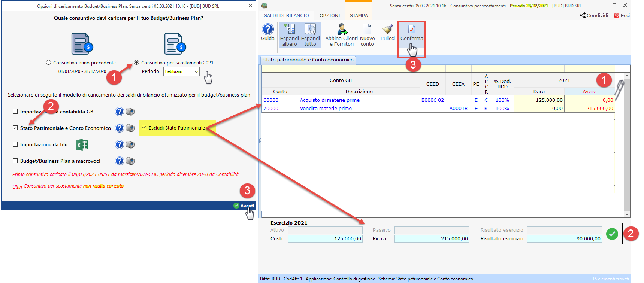This screenshot has width=644, height=283.
Task: Click the Conto column header
Action: (x=280, y=92)
